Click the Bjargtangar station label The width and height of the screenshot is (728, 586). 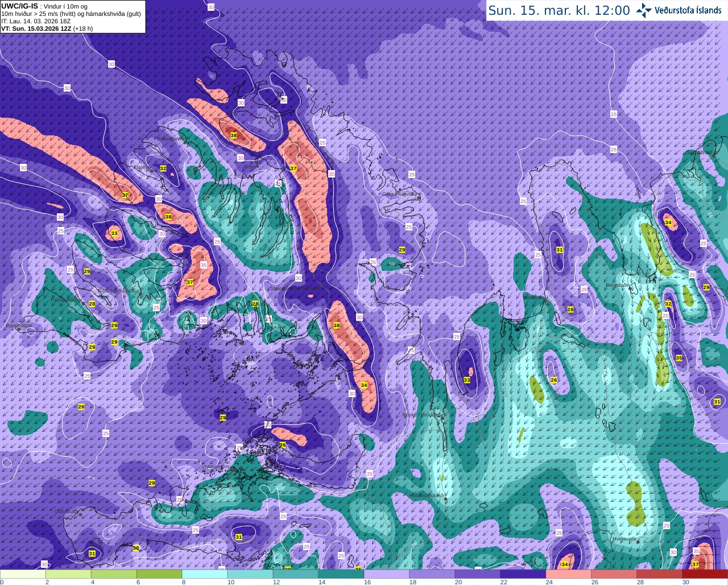[19, 326]
